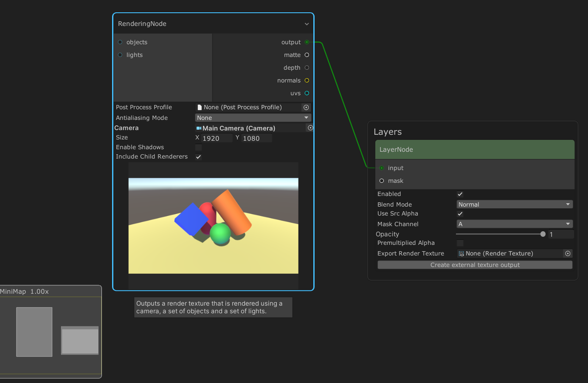Uncheck the Use Src Alpha checkbox
Viewport: 588px width, 383px height.
pos(460,214)
